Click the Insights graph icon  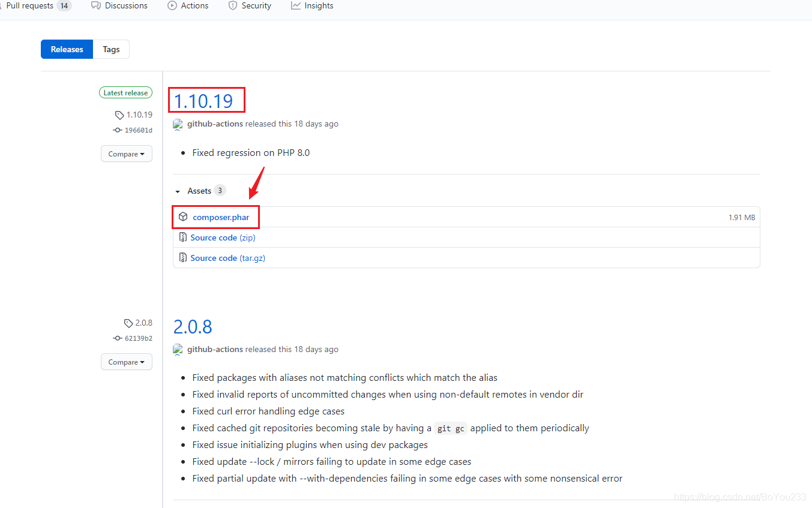(x=295, y=5)
